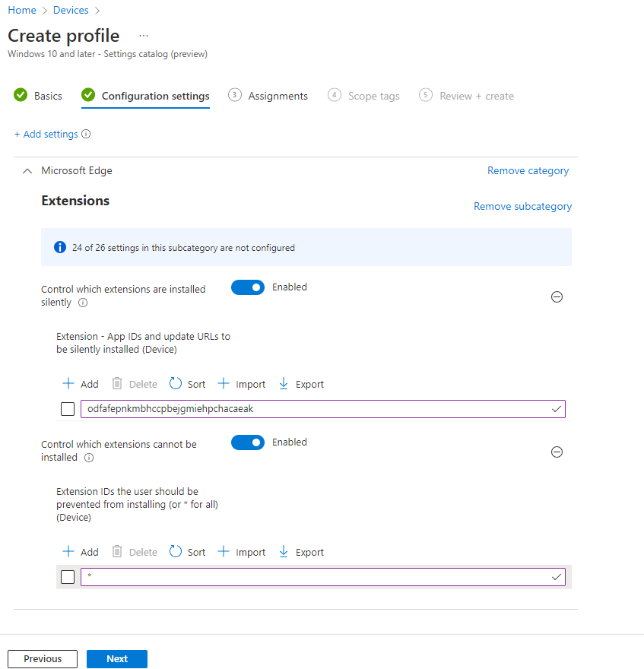Add a silently installed extension entry
The width and height of the screenshot is (644, 669).
click(81, 384)
